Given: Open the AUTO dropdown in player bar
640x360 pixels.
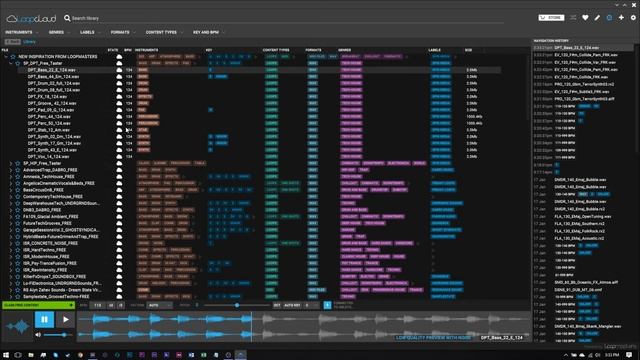Looking at the screenshot, I should [x=160, y=305].
